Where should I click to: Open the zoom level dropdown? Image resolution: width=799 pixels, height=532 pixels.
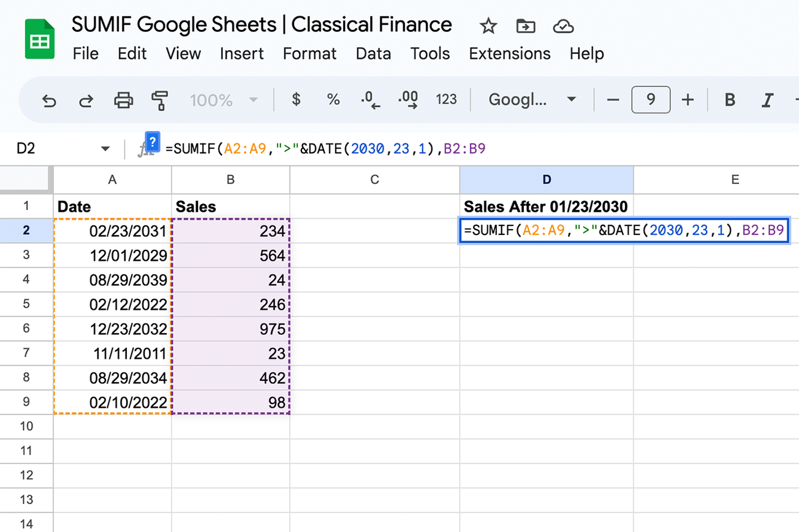(224, 99)
